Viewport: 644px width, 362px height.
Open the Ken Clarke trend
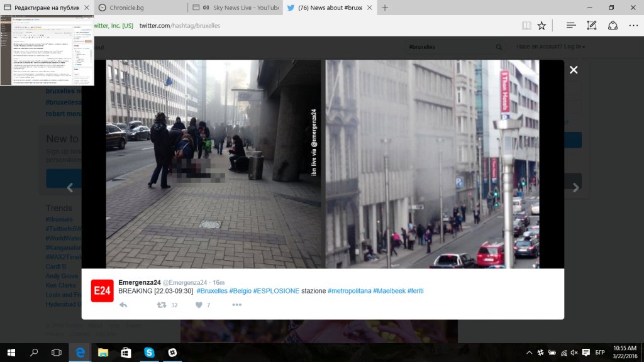click(x=61, y=285)
